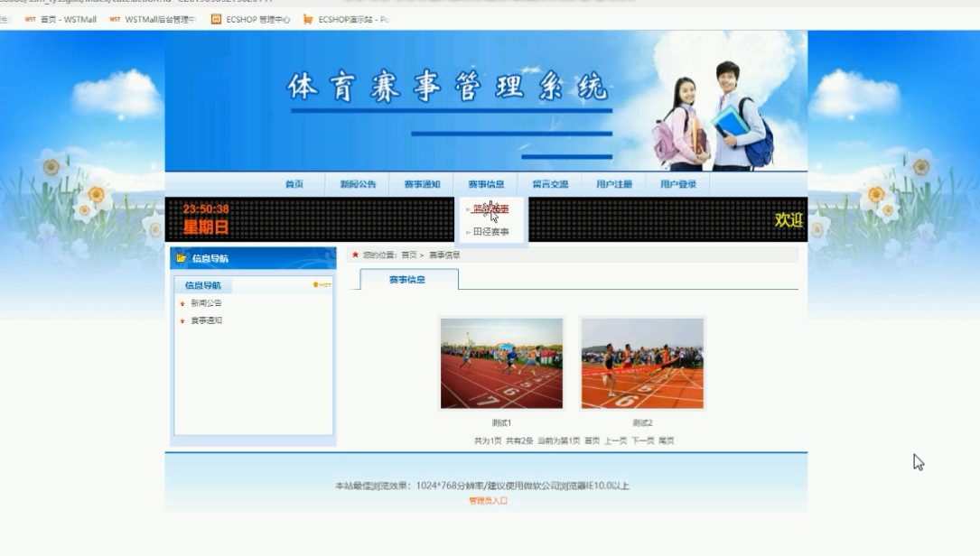The width and height of the screenshot is (980, 556).
Task: Click the 体育赛事管理系统 banner title
Action: pyautogui.click(x=447, y=87)
